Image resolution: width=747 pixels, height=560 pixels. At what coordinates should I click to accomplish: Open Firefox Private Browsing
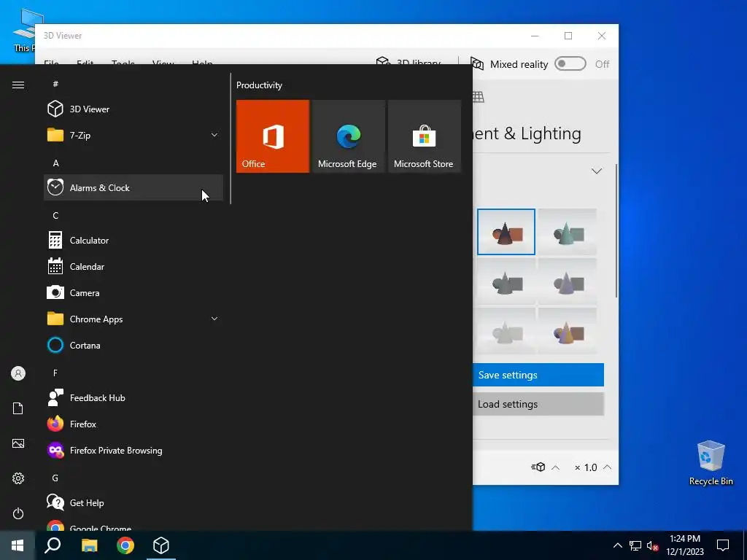(x=133, y=450)
